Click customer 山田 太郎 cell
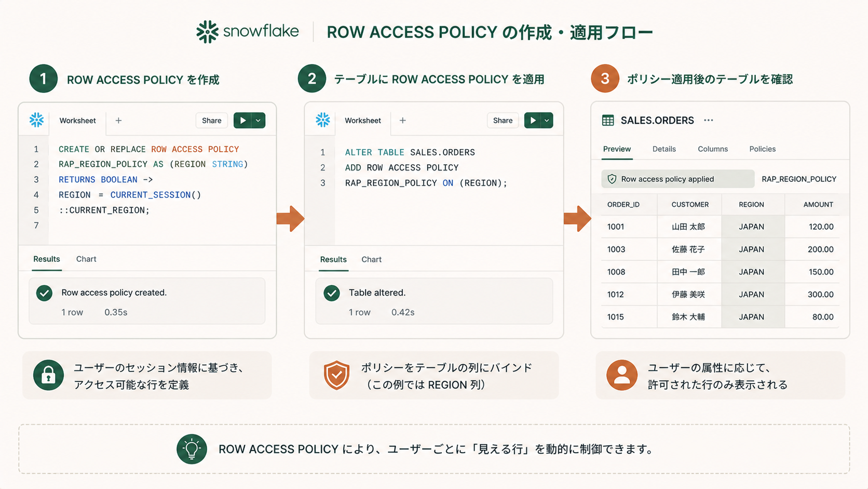Screen dimensions: 868x489 688,227
